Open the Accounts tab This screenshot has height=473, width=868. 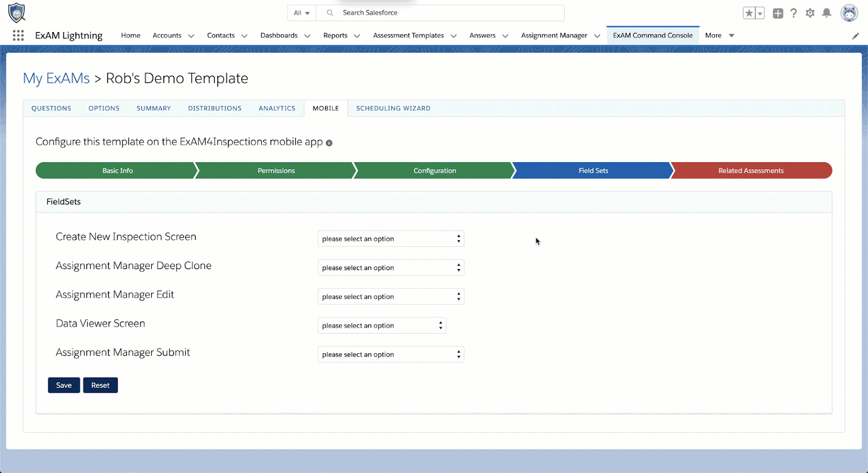point(167,35)
